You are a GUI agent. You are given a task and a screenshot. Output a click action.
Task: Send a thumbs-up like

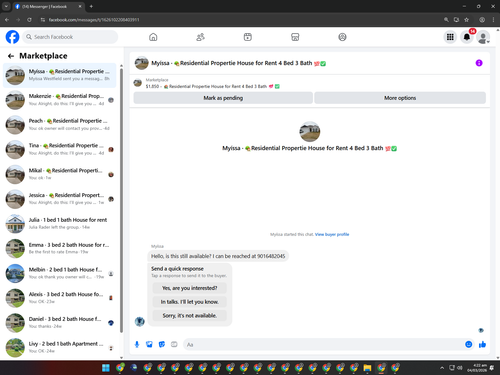click(x=482, y=344)
